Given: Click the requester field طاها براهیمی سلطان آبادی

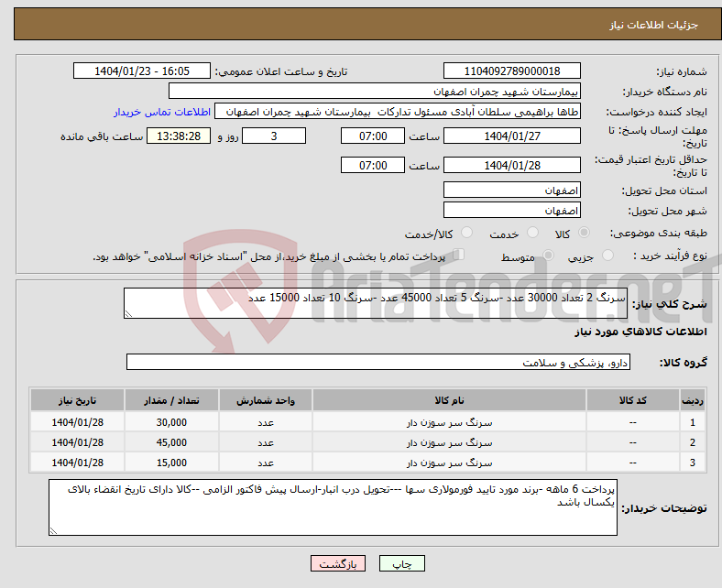Looking at the screenshot, I should (398, 112).
